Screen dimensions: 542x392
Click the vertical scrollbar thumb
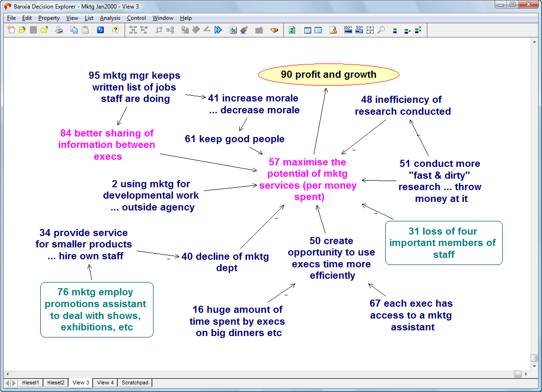534,358
